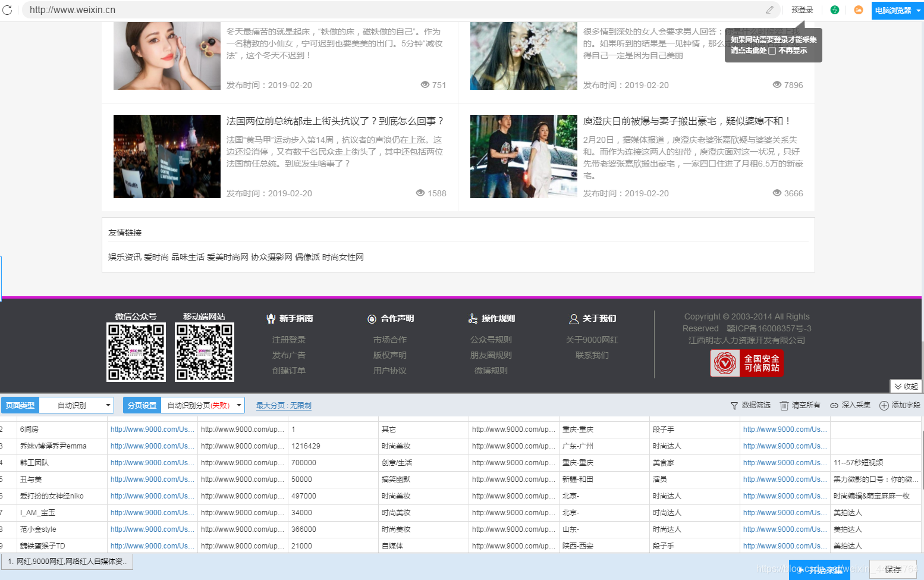Click the 清空所有 trash icon

784,405
